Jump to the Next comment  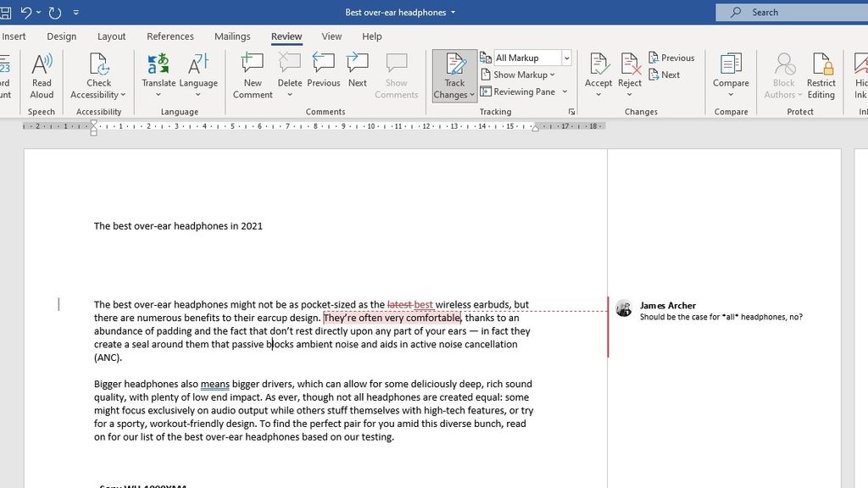coord(357,75)
